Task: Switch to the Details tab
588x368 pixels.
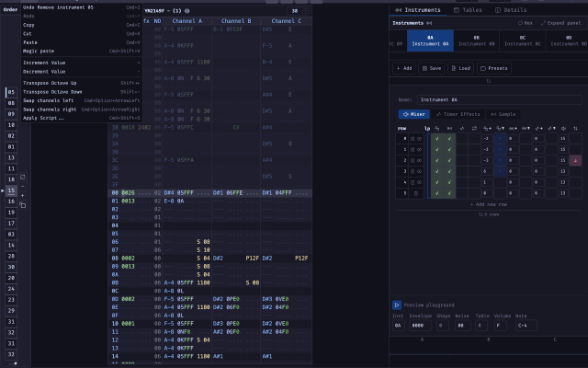Action: 511,10
